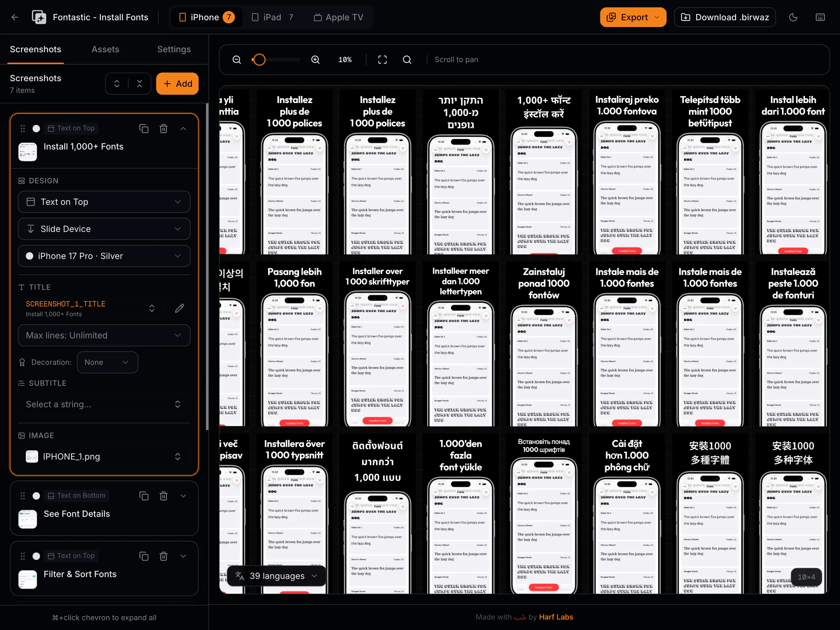
Task: Toggle the Filter & Sort Fonts screenshot selector
Action: coord(36,556)
